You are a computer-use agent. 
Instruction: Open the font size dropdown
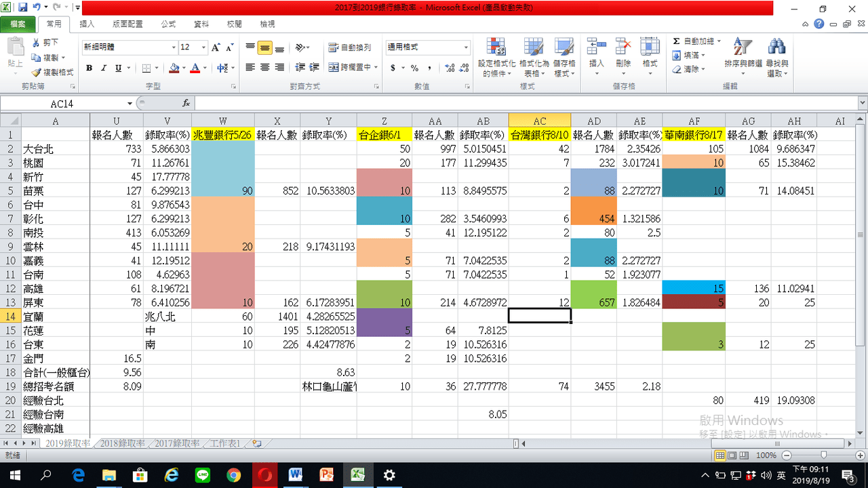click(203, 47)
